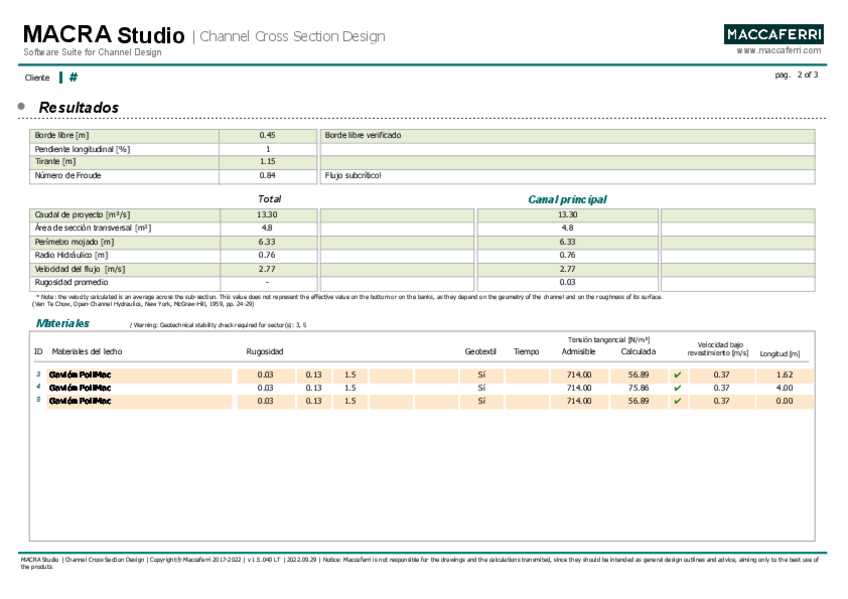Click the green checkmark in row 5
848x599 pixels.
[677, 401]
